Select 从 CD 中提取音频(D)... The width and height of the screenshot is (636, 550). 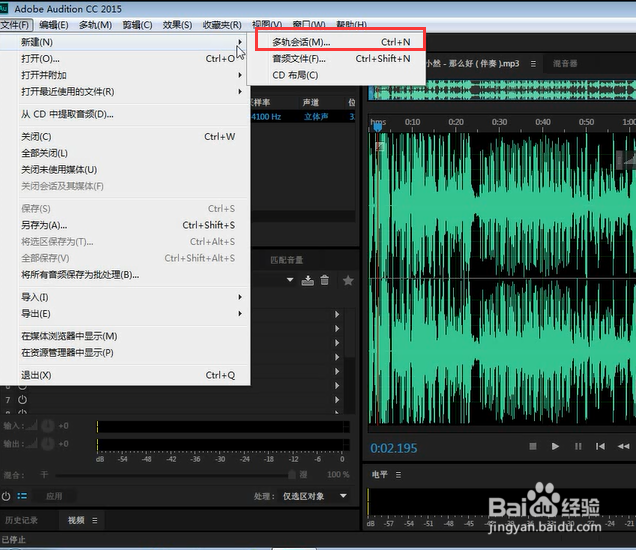(x=124, y=114)
